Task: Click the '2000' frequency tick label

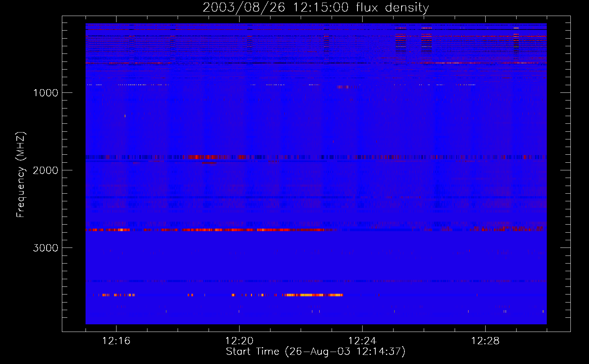Action: tap(46, 170)
